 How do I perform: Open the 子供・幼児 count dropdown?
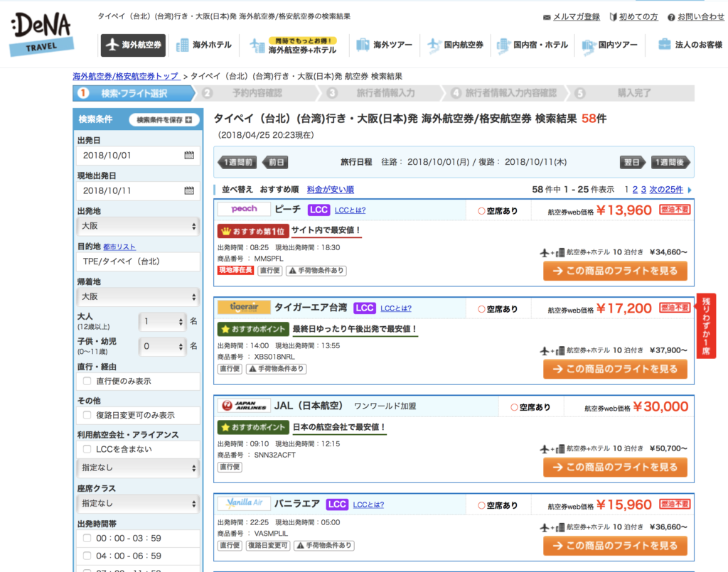point(162,346)
